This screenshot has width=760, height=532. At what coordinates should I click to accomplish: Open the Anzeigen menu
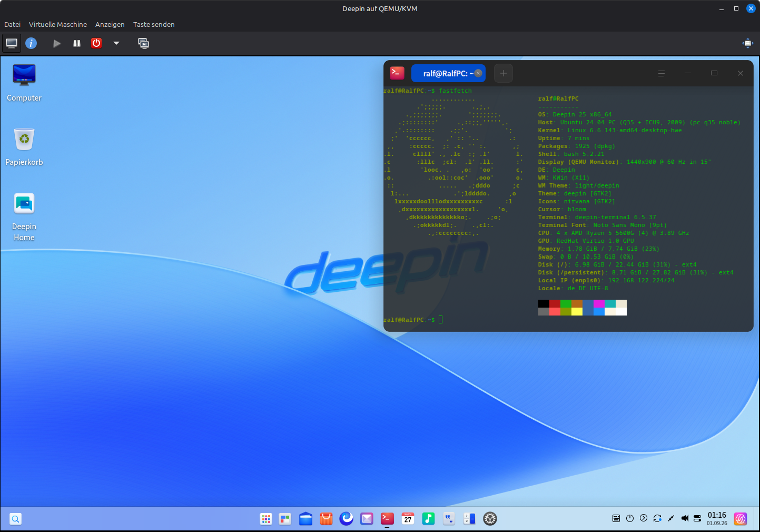(110, 24)
